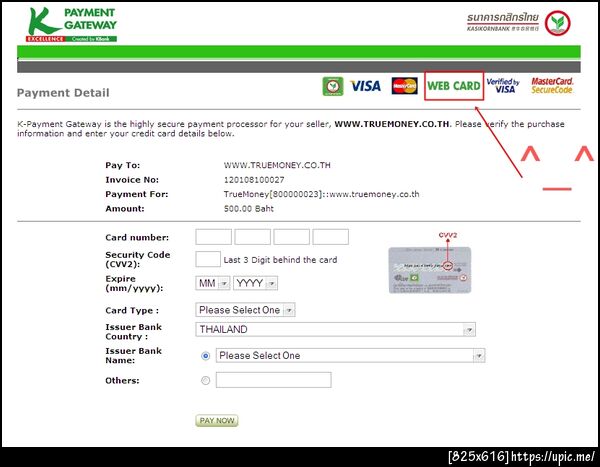The image size is (600, 467).
Task: Click the K Payment Gateway logo
Action: (72, 24)
